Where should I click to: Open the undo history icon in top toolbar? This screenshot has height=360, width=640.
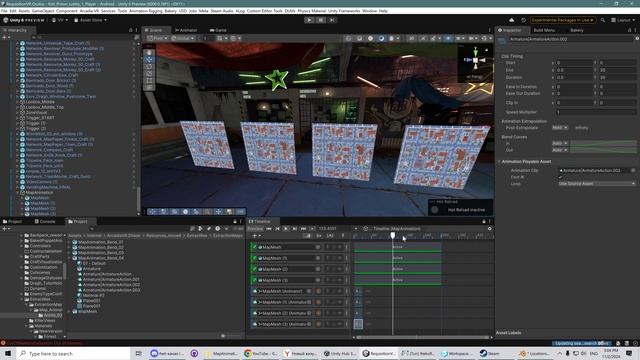[x=523, y=20]
